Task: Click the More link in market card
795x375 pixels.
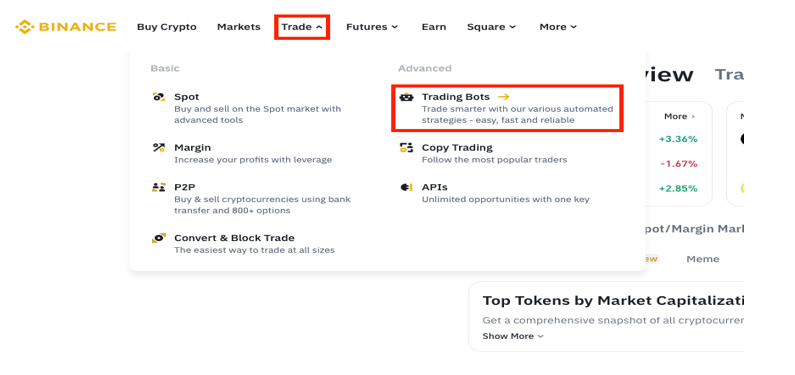Action: coord(679,117)
